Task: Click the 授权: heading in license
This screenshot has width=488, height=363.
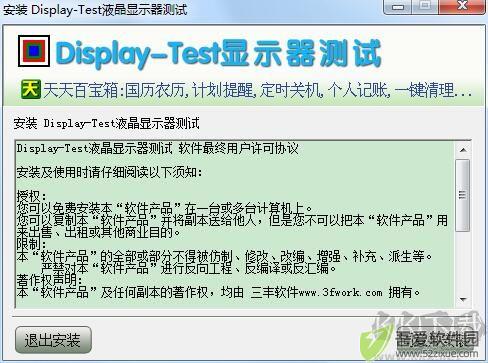Action: pyautogui.click(x=32, y=196)
